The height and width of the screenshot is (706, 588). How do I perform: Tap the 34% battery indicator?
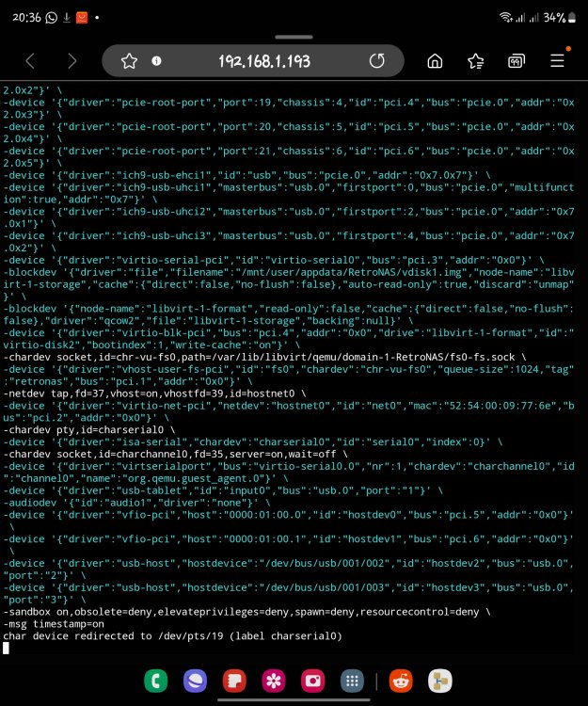(x=560, y=18)
